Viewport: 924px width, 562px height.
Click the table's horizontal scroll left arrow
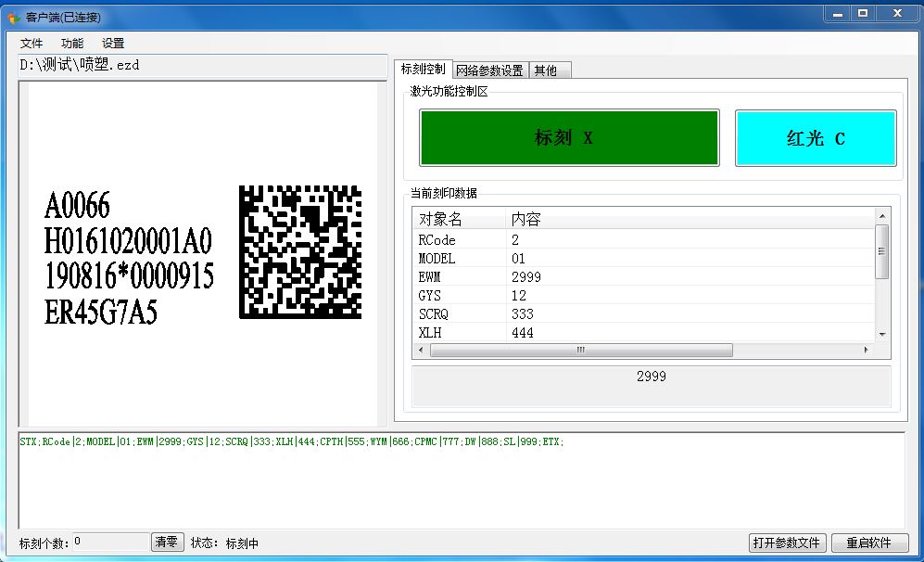421,350
